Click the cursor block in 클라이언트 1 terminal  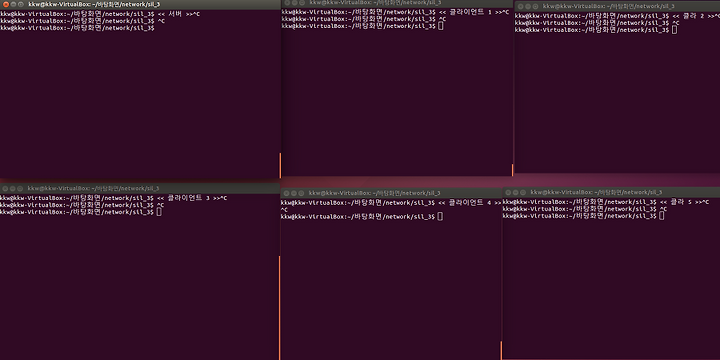click(441, 26)
